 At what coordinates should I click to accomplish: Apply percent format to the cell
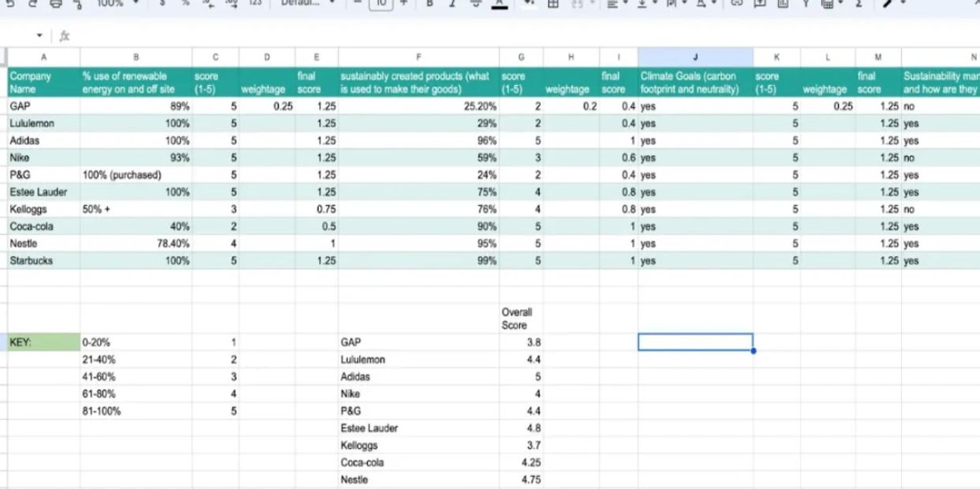[185, 4]
